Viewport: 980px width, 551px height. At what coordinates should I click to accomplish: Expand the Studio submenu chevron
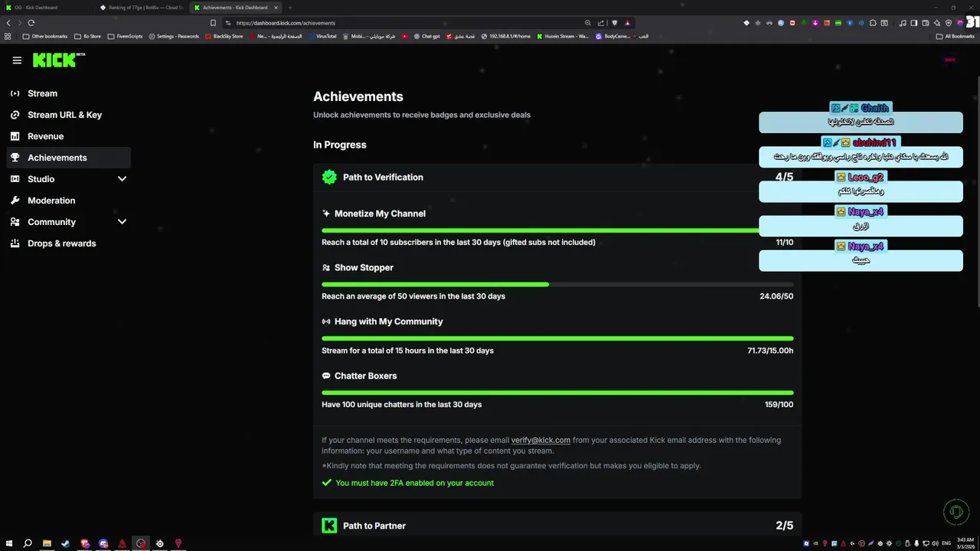(x=122, y=179)
